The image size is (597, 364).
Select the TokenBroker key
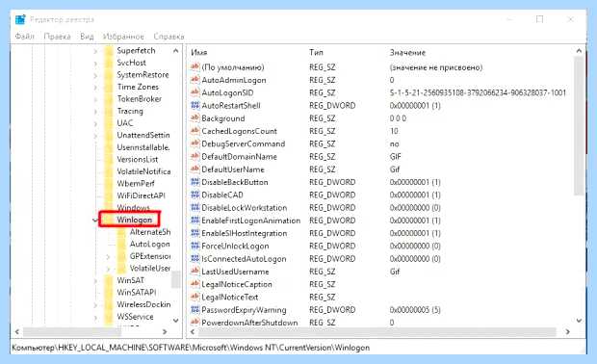click(x=140, y=99)
